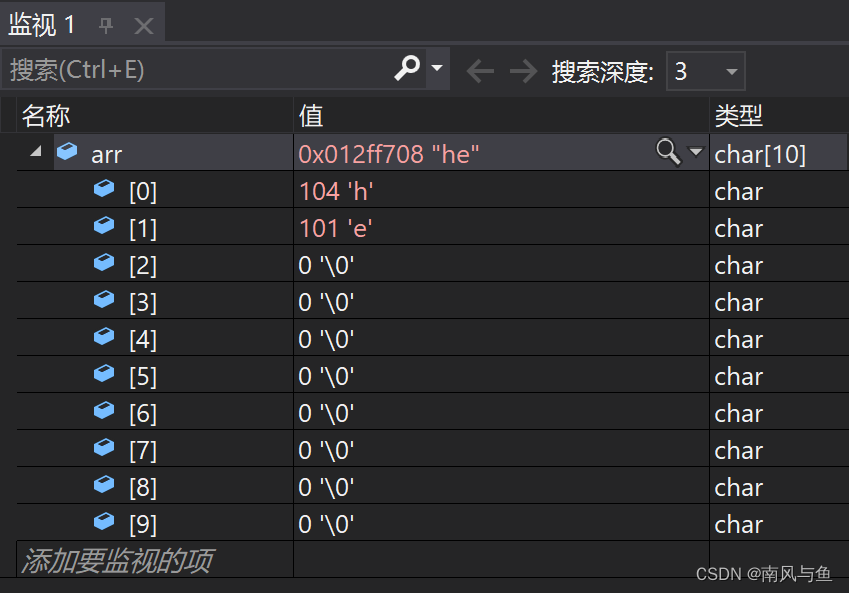Select the char type cell of row [5]
Image resolution: width=849 pixels, height=593 pixels.
pos(779,375)
